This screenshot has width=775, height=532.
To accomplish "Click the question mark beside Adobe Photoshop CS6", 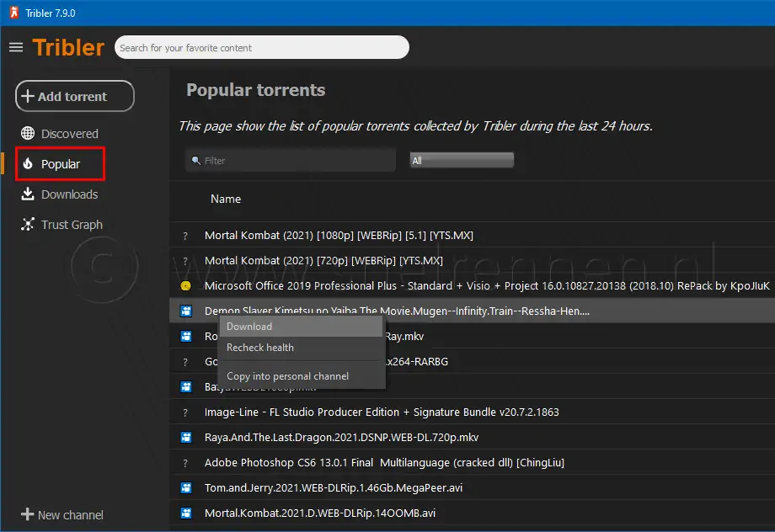I will coord(185,463).
